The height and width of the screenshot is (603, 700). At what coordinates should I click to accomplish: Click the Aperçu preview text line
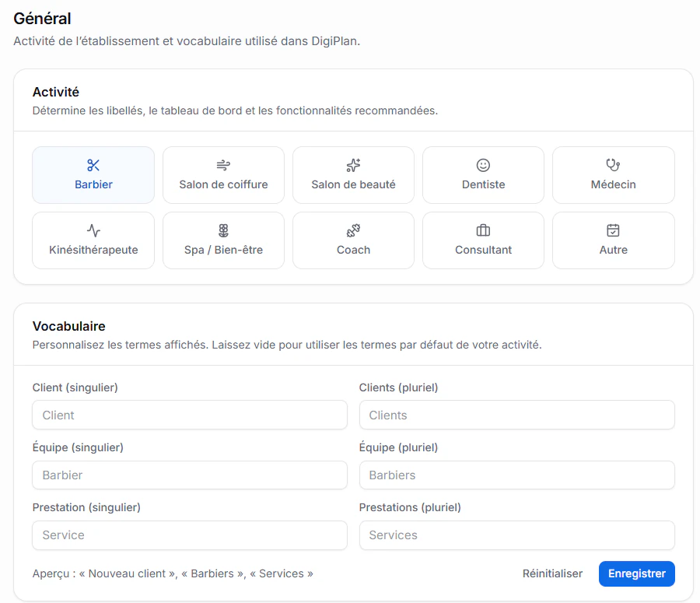tap(173, 573)
